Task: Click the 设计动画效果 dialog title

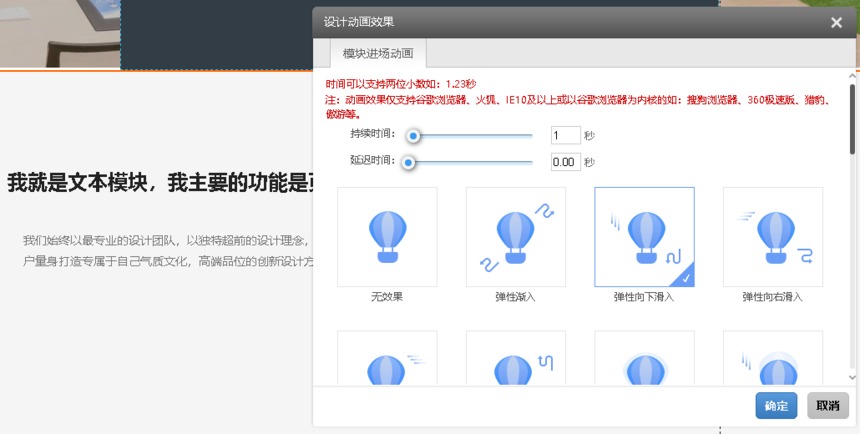Action: pos(359,22)
